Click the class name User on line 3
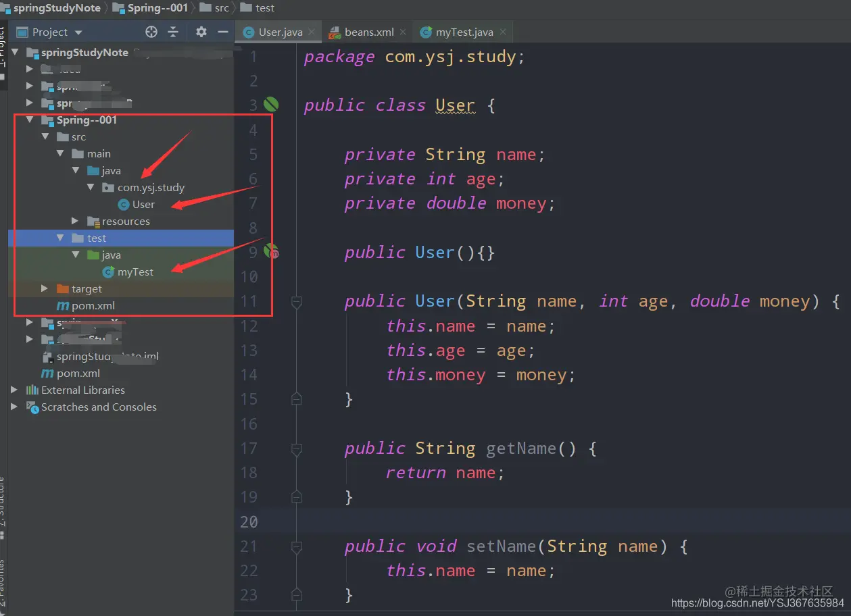This screenshot has height=616, width=851. (x=455, y=105)
